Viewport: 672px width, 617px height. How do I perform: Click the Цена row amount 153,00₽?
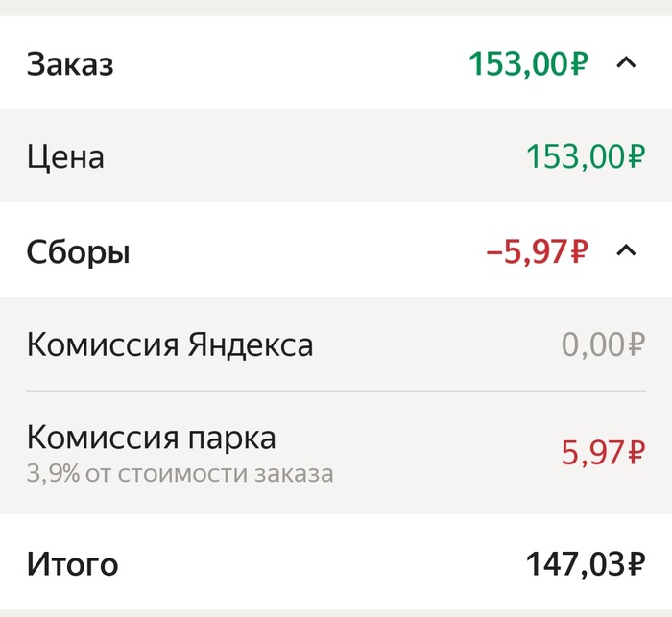[x=586, y=156]
